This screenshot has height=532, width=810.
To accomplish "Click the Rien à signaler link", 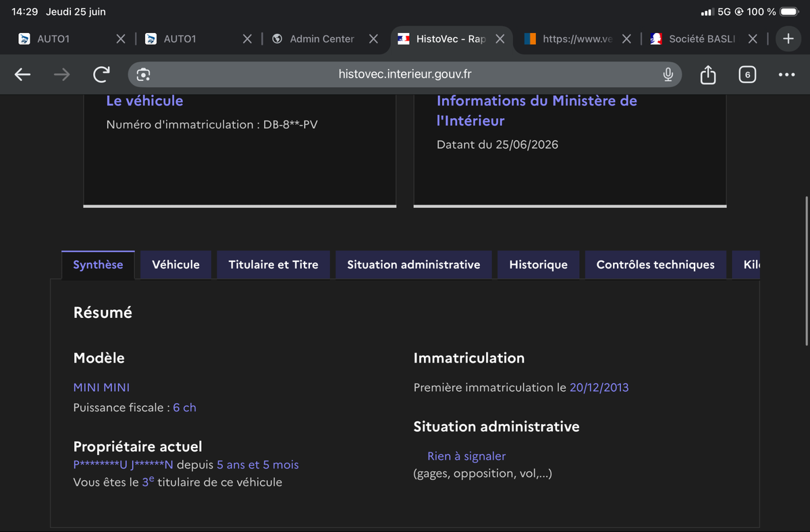I will [x=466, y=456].
